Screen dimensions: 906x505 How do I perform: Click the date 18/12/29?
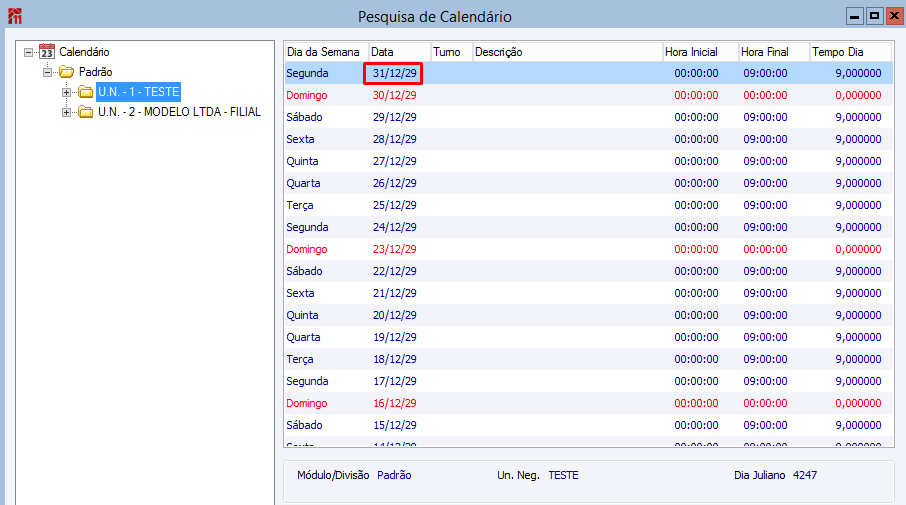tap(394, 359)
